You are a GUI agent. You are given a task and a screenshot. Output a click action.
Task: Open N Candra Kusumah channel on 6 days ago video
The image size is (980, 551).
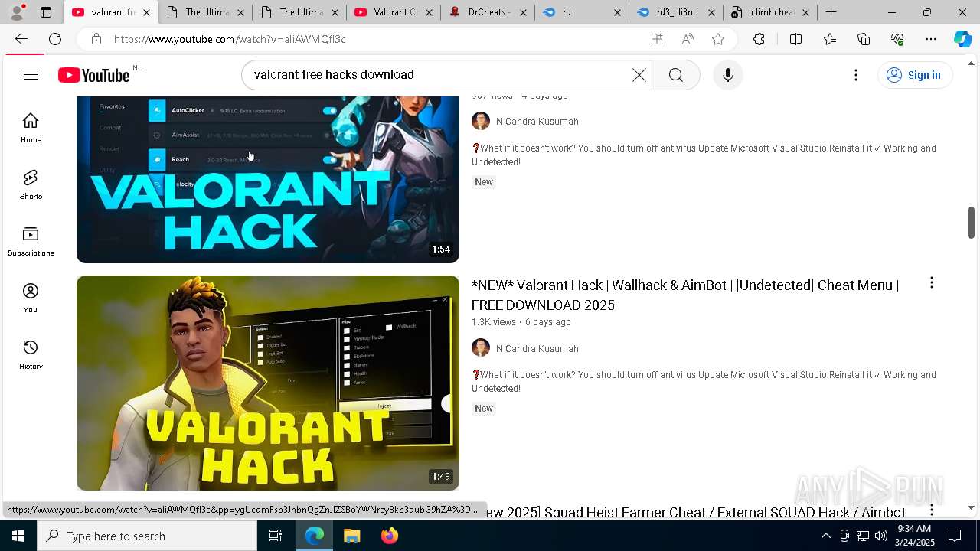click(537, 348)
